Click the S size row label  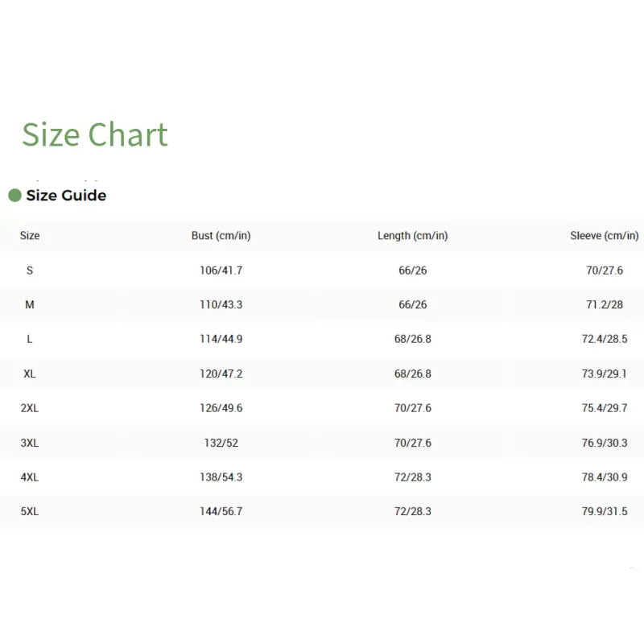click(30, 270)
